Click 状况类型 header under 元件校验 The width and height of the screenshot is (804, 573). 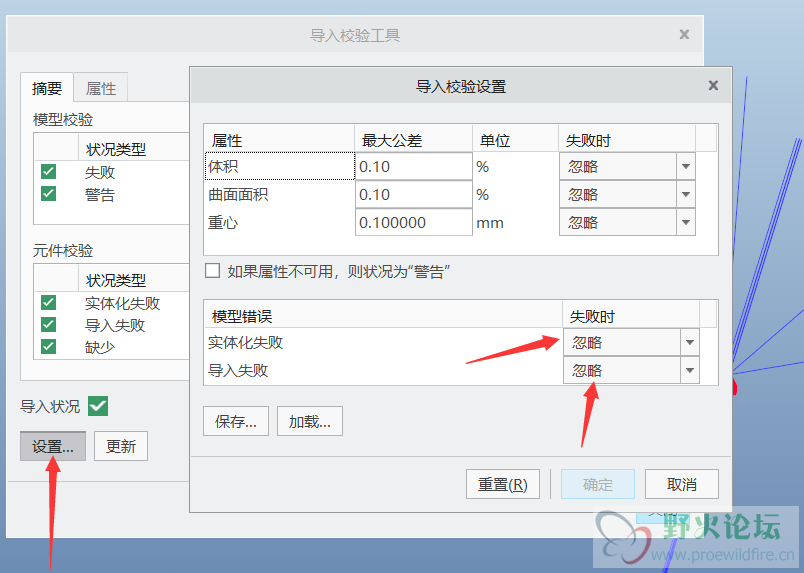point(116,280)
